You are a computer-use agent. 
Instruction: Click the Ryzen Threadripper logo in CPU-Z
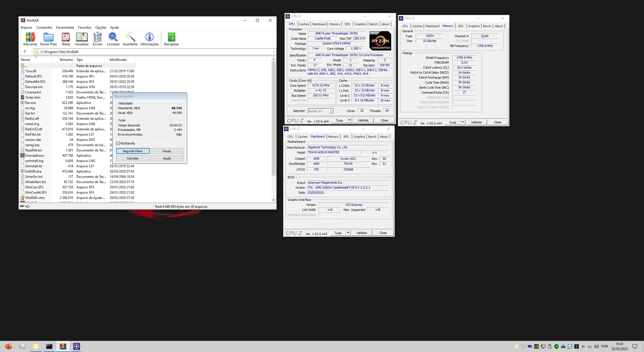pyautogui.click(x=380, y=41)
